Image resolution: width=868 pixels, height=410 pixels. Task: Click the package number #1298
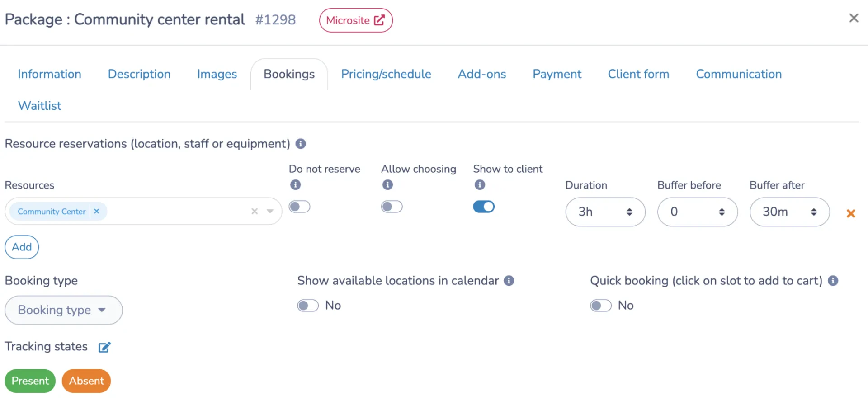click(x=275, y=19)
